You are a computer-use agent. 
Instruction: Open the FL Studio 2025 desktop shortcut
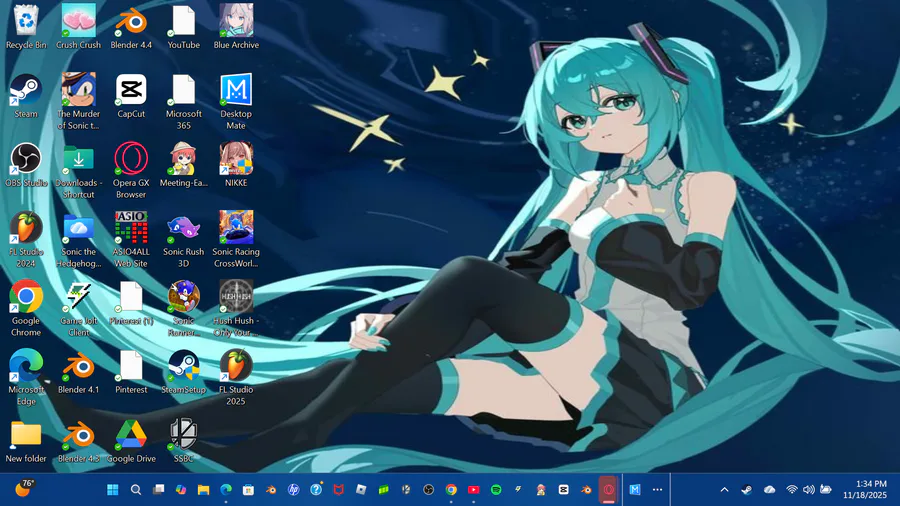tap(236, 377)
